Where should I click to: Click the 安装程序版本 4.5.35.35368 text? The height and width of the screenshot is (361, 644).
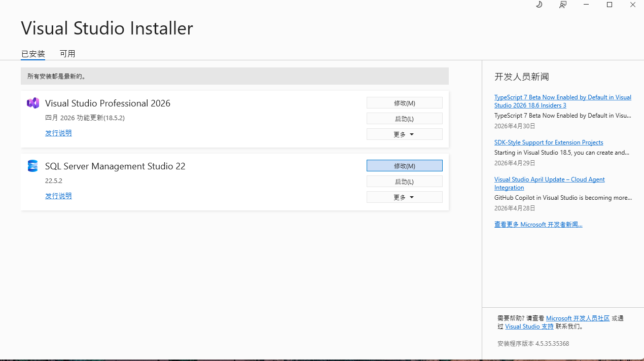(533, 344)
